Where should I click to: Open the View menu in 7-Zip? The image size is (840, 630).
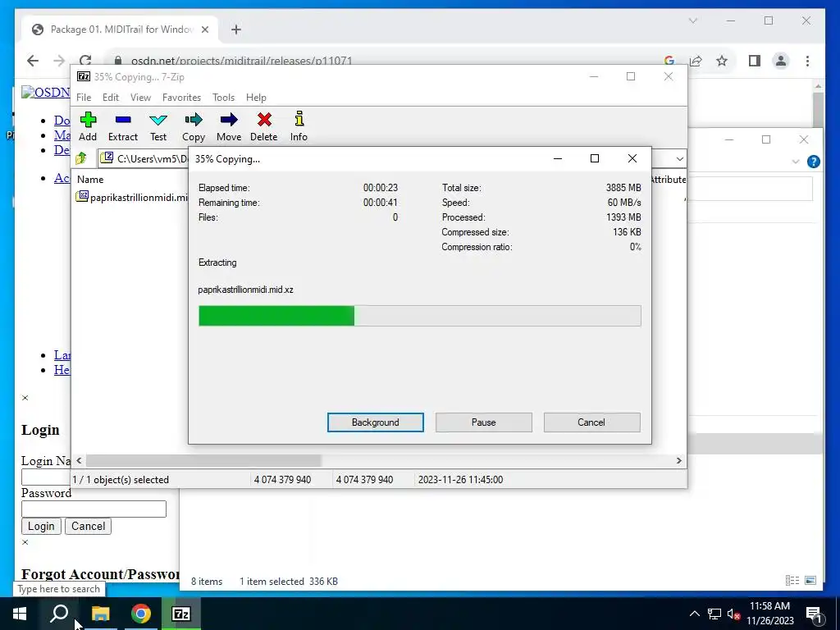pos(140,98)
